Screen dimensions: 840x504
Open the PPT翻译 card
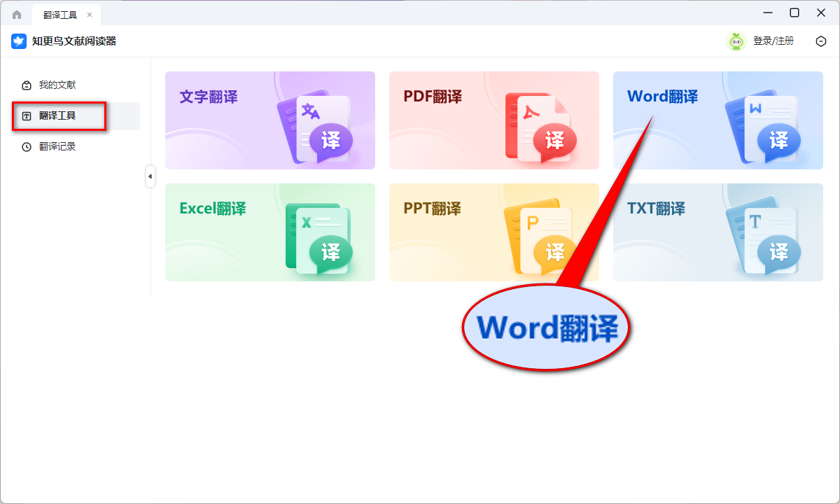494,232
